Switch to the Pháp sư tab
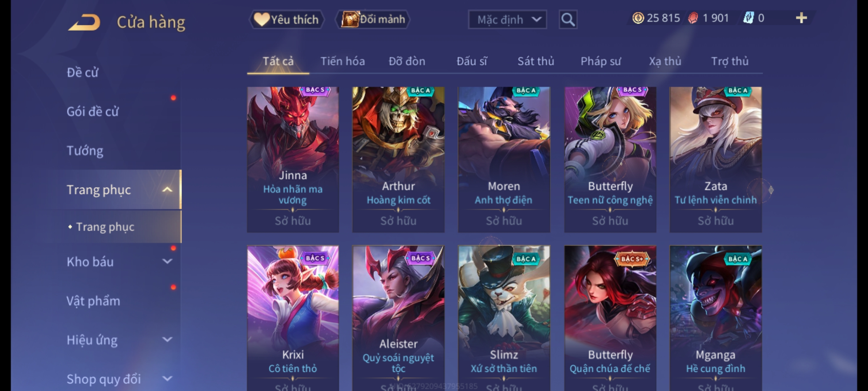868x391 pixels. (x=601, y=61)
